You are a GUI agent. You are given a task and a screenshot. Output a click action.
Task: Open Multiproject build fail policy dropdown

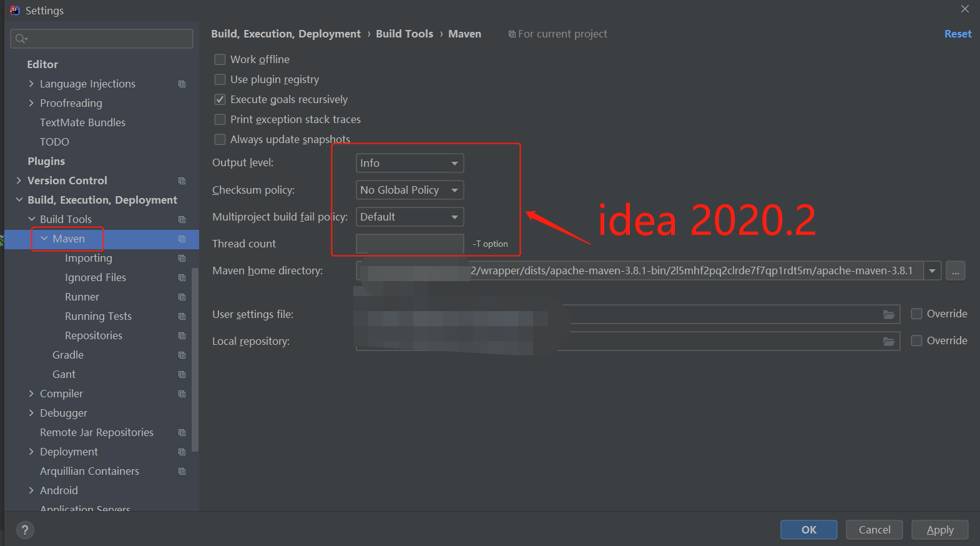409,217
